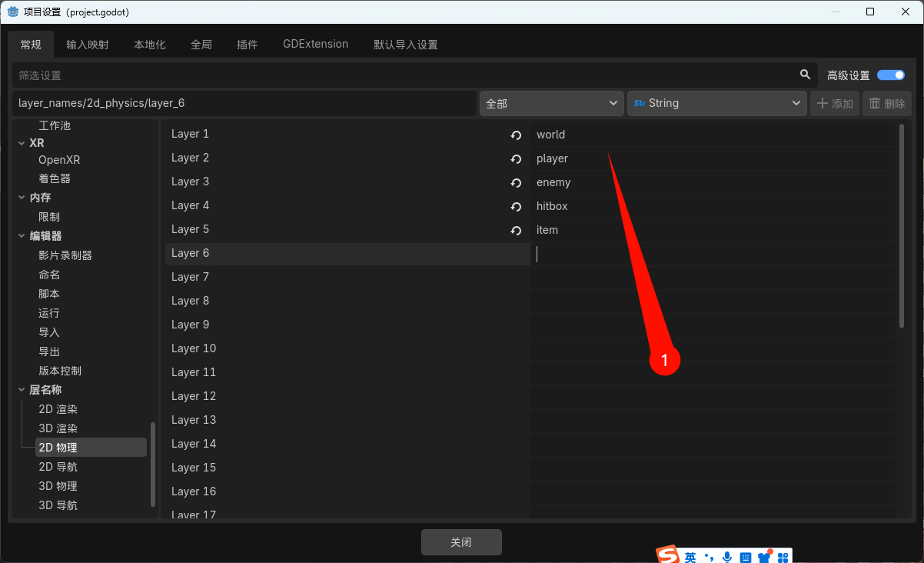The image size is (924, 563).
Task: Click the search magnifier icon
Action: tap(805, 75)
